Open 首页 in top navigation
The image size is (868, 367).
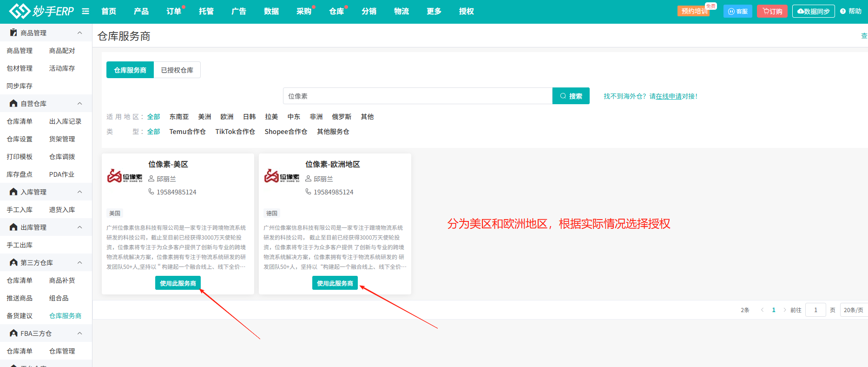pos(109,11)
